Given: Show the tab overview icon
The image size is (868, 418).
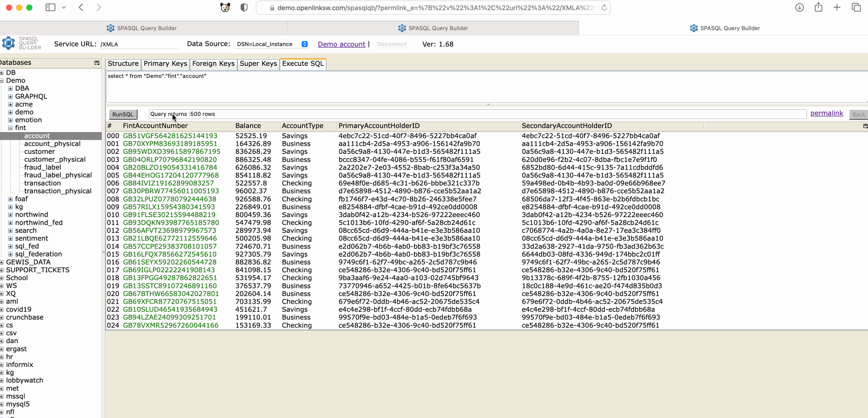Looking at the screenshot, I should [x=856, y=8].
